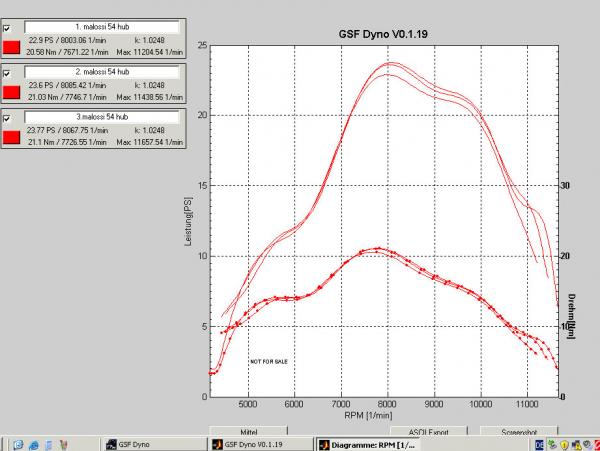Switch to GSF Dyno taskbar window
Viewport: 600px width, 451px height.
pyautogui.click(x=155, y=444)
